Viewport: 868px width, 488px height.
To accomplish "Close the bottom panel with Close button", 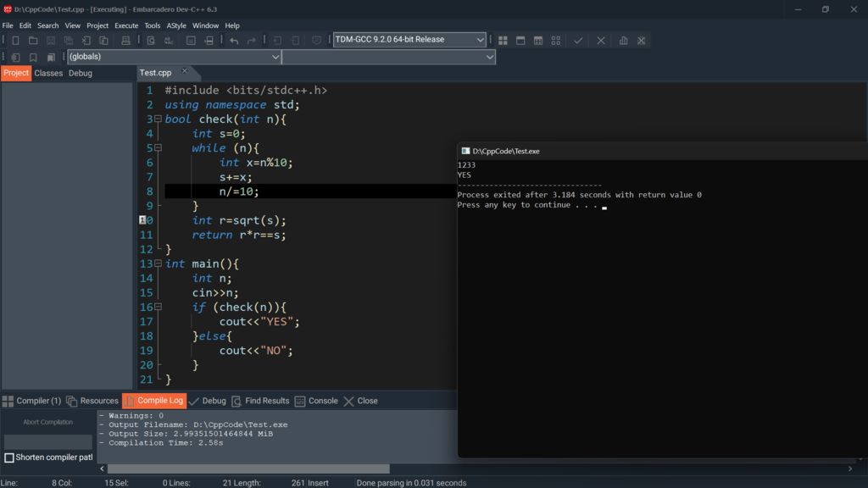I will point(361,401).
